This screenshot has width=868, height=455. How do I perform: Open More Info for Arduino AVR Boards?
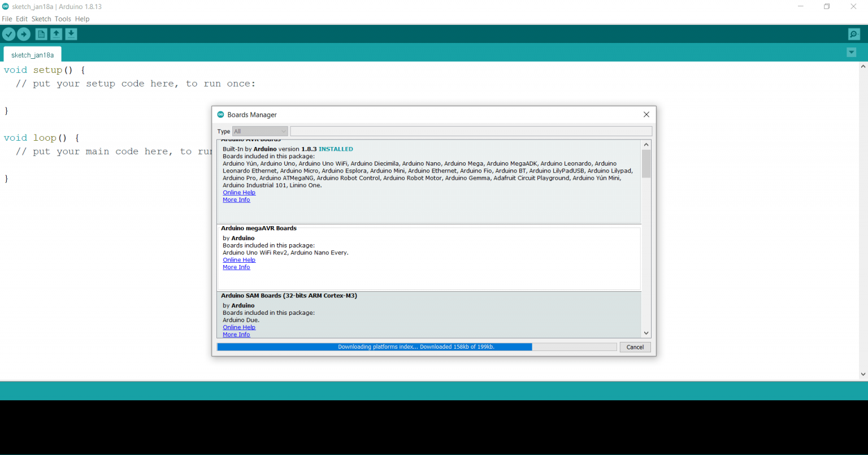236,200
